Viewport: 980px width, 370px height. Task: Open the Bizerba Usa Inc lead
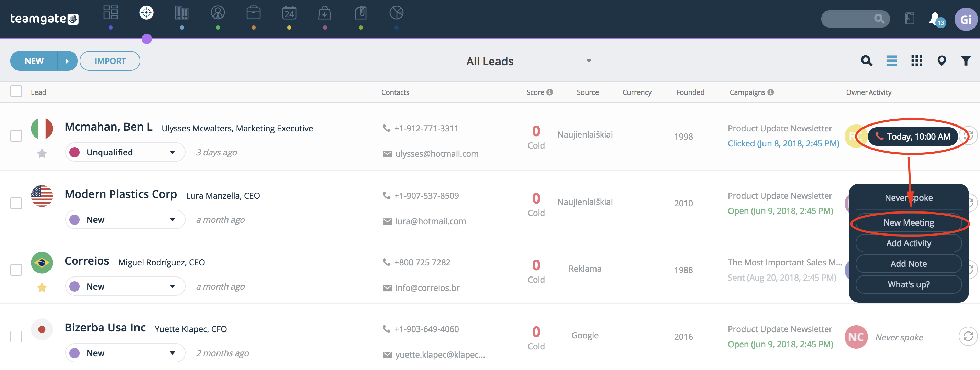(x=105, y=328)
